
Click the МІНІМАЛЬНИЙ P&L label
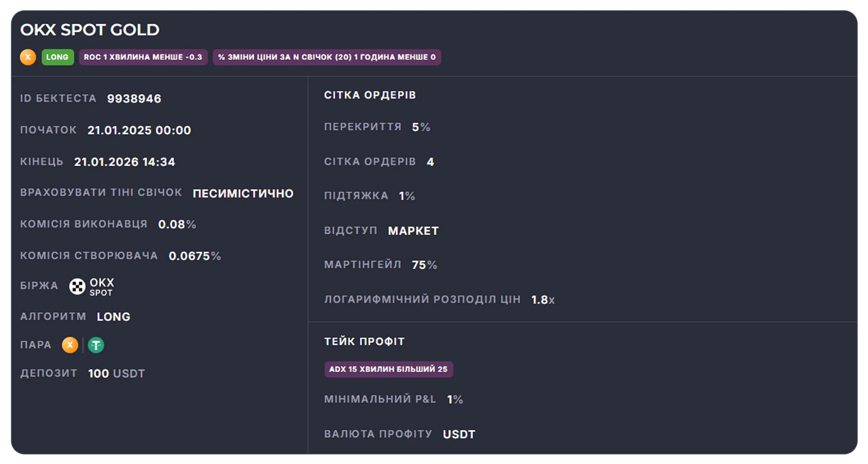[x=380, y=399]
